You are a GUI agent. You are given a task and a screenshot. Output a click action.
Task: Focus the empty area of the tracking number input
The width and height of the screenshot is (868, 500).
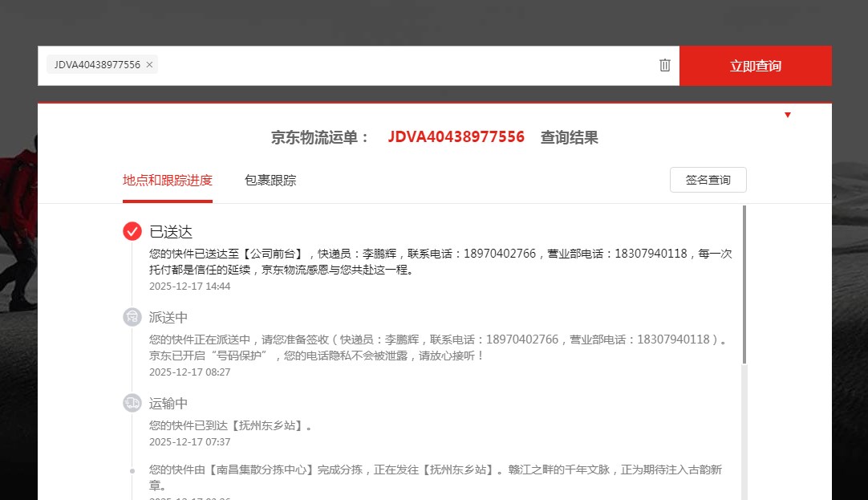tap(401, 66)
